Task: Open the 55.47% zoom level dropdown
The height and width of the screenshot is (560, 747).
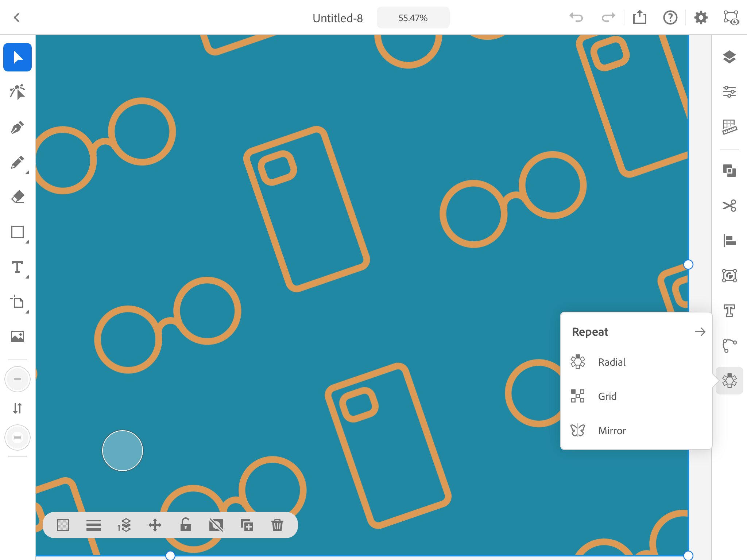Action: point(413,18)
